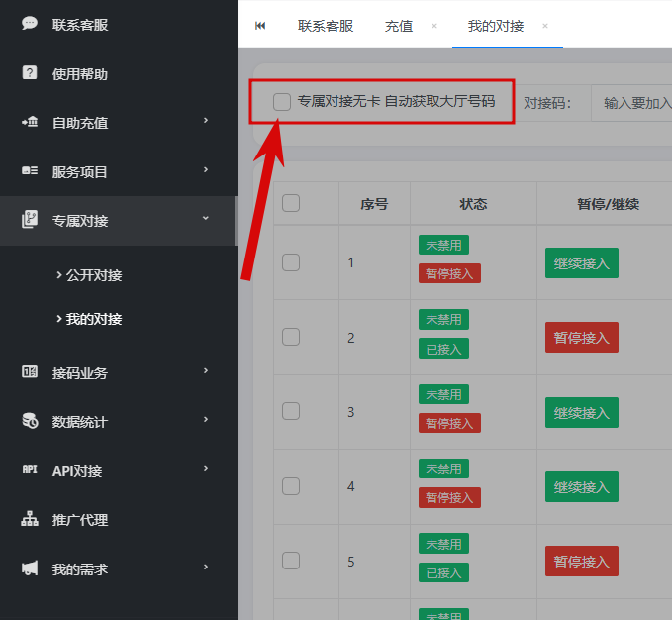Expand the 接码业务 submenu arrow
Viewport: 672px width, 620px height.
206,370
